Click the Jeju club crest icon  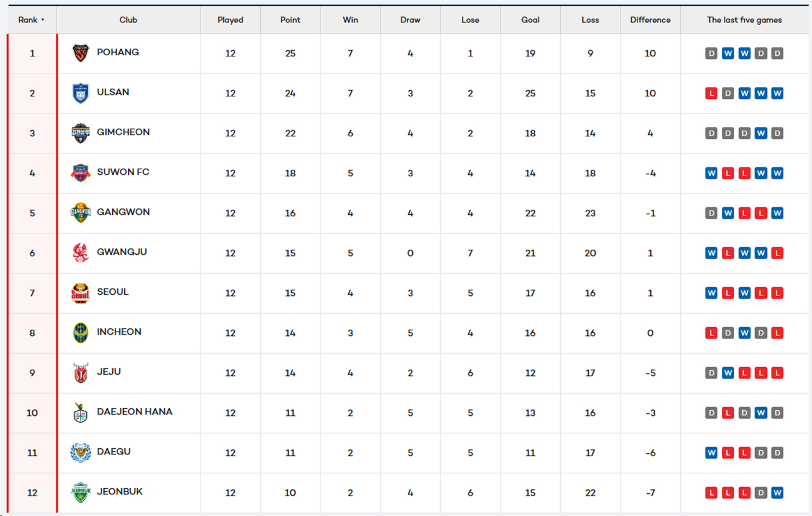coord(81,373)
